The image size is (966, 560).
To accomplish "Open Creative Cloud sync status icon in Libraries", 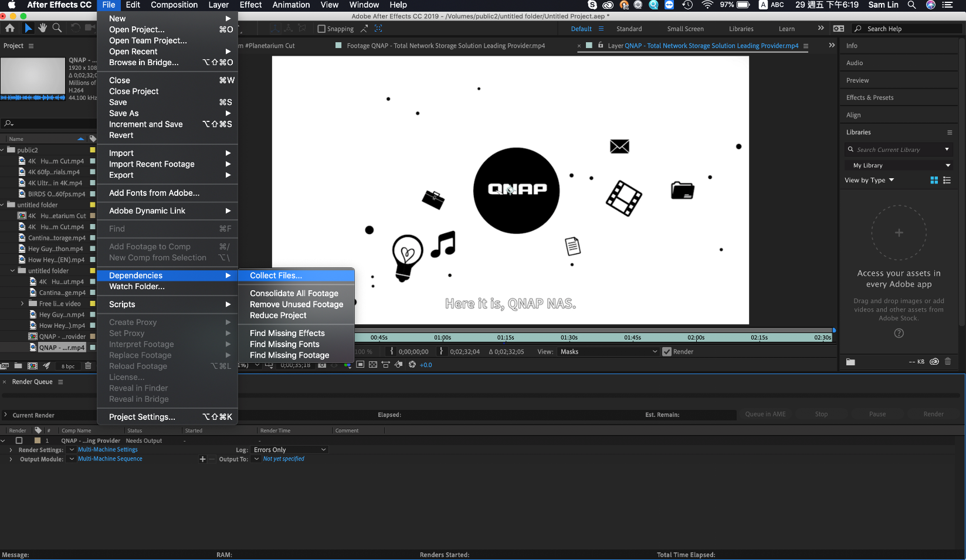I will [934, 362].
